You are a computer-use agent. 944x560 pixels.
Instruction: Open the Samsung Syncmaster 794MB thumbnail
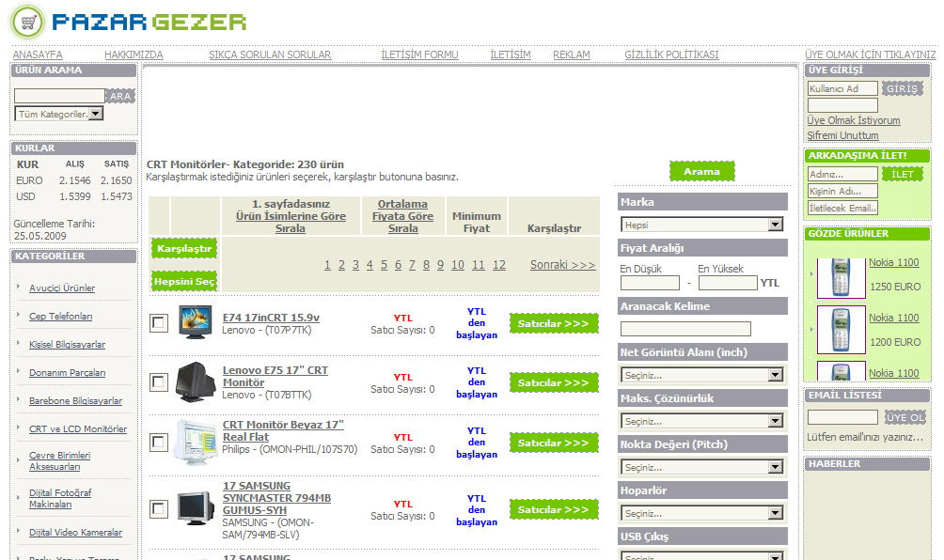tap(196, 509)
